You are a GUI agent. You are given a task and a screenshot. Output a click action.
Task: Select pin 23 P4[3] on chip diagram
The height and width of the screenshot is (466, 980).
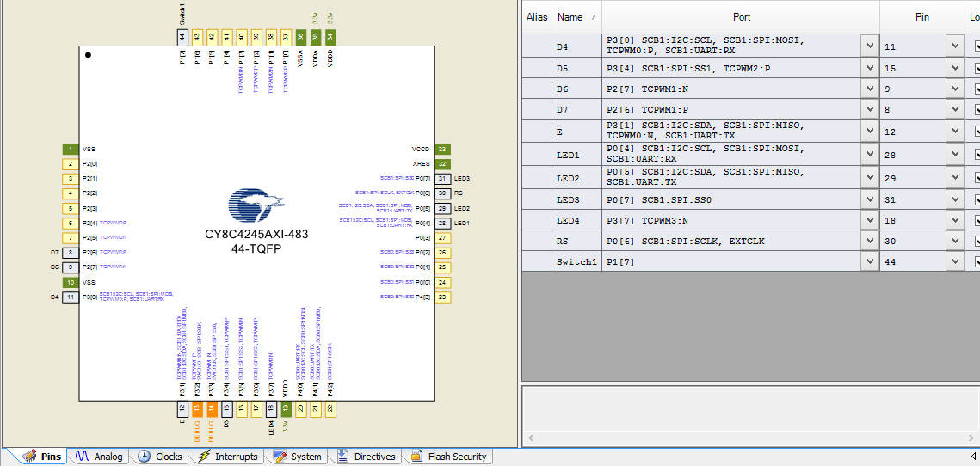442,297
